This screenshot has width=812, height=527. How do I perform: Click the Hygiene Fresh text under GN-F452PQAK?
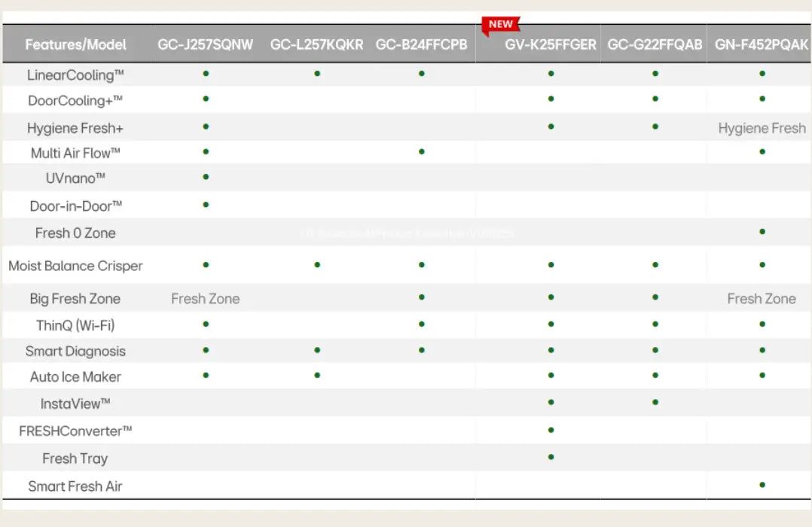click(762, 128)
